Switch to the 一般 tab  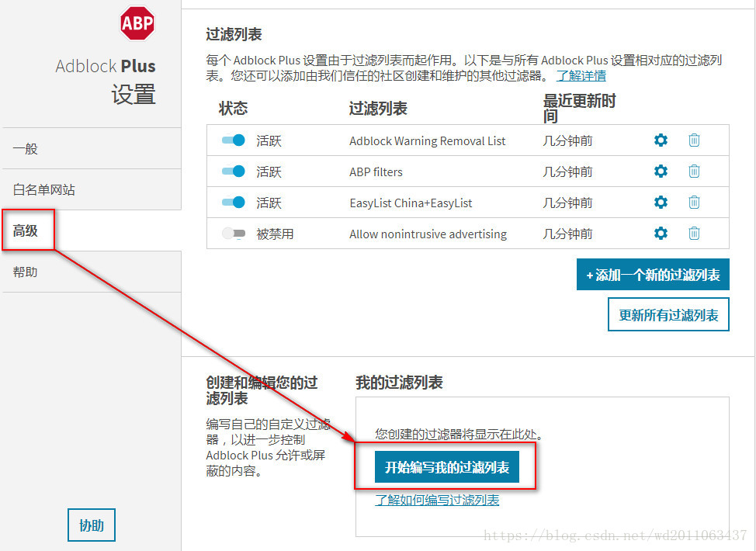coord(92,148)
